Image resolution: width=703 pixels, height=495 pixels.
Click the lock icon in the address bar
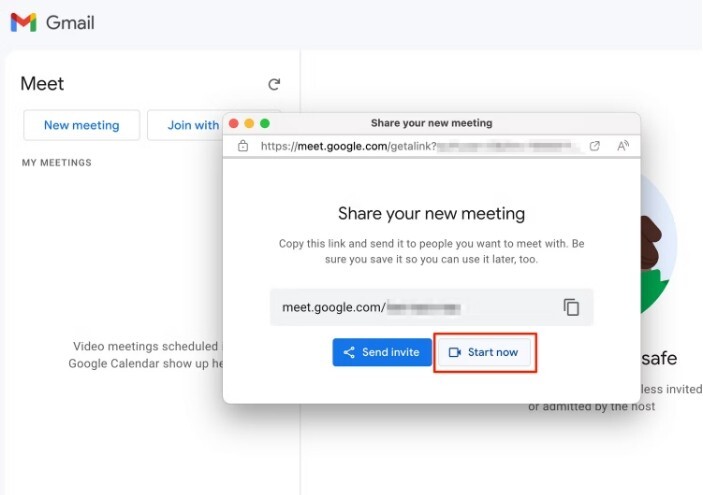click(243, 145)
